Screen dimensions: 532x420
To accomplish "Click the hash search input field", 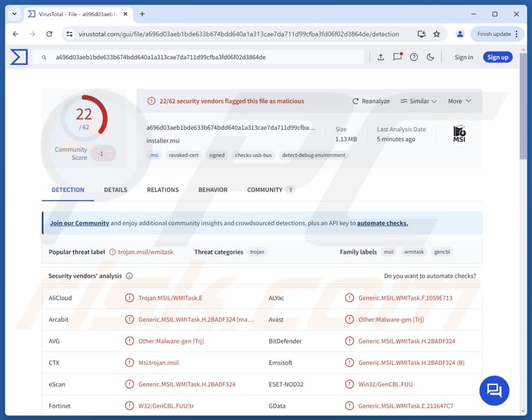I will pyautogui.click(x=202, y=57).
